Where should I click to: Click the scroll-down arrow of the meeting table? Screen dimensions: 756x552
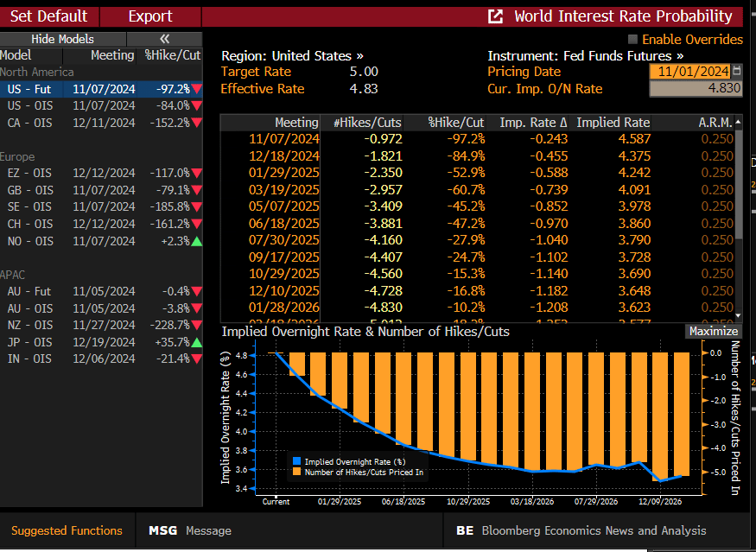[739, 316]
